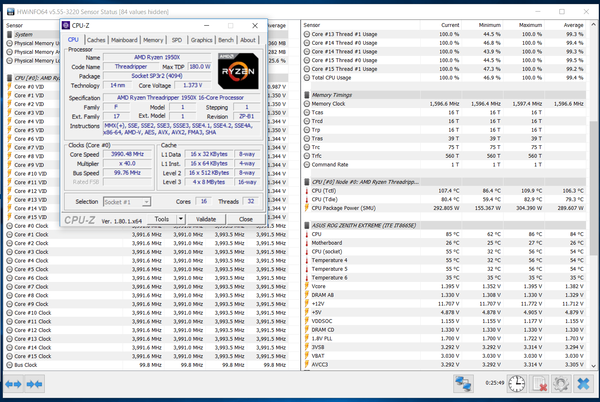600x402 pixels.
Task: Close the sensors window with the blue X icon
Action: (583, 384)
